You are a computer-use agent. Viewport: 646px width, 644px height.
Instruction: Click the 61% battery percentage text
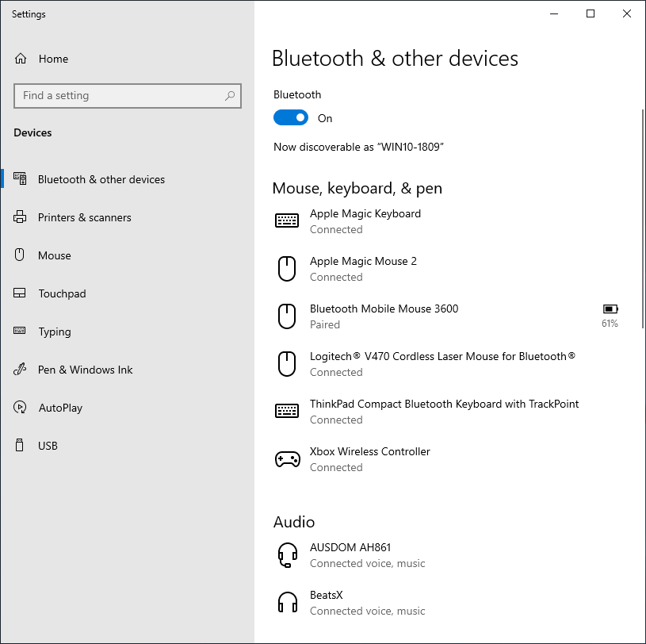610,324
